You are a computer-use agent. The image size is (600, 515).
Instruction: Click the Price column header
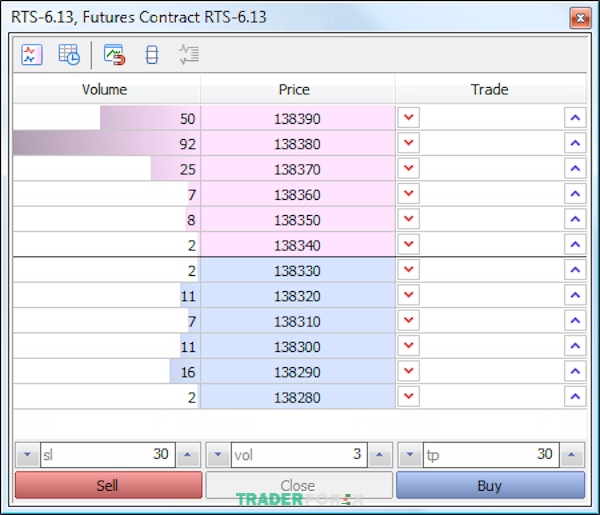pos(298,89)
